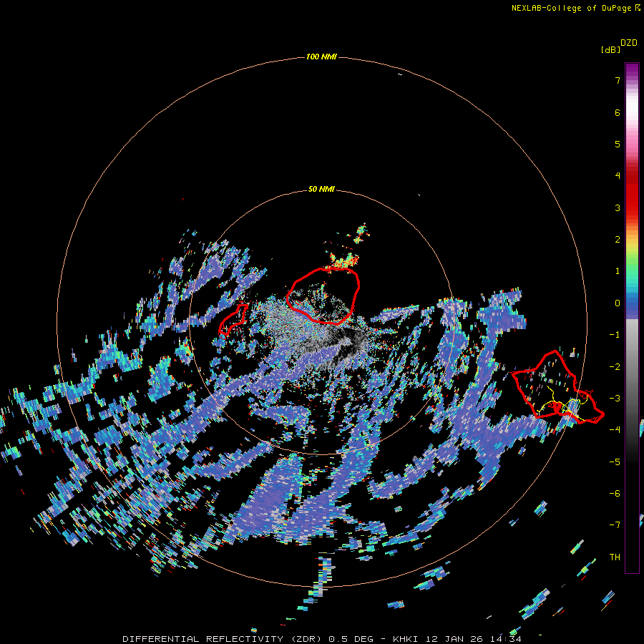Select the -4 value on the color scale
Screen dimensions: 644x644
tap(615, 429)
